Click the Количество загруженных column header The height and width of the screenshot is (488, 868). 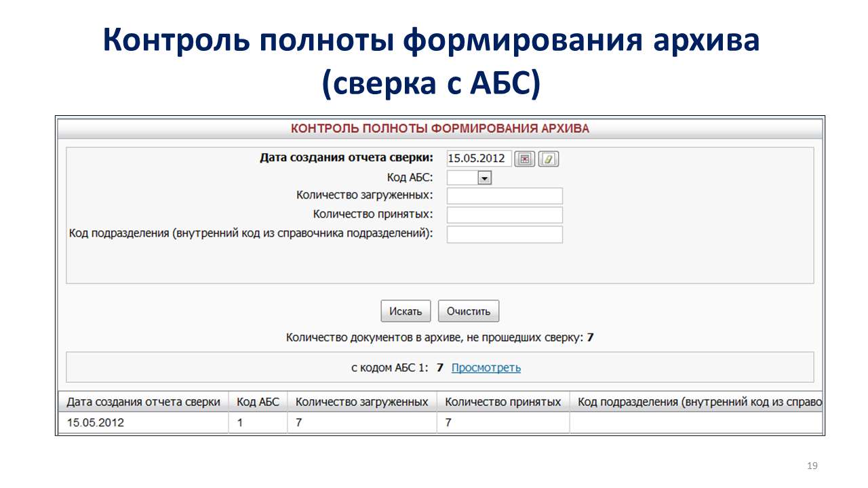tap(361, 402)
